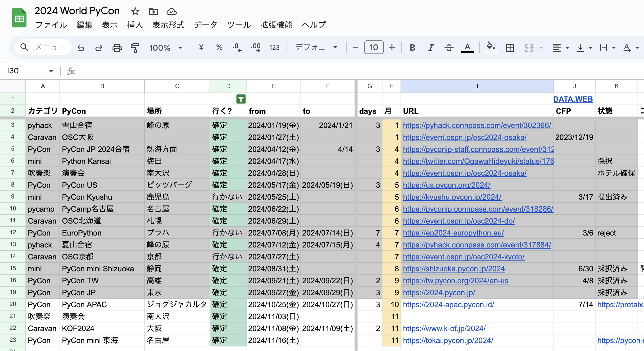The width and height of the screenshot is (644, 351).
Task: Click the undo arrow icon
Action: (81, 48)
